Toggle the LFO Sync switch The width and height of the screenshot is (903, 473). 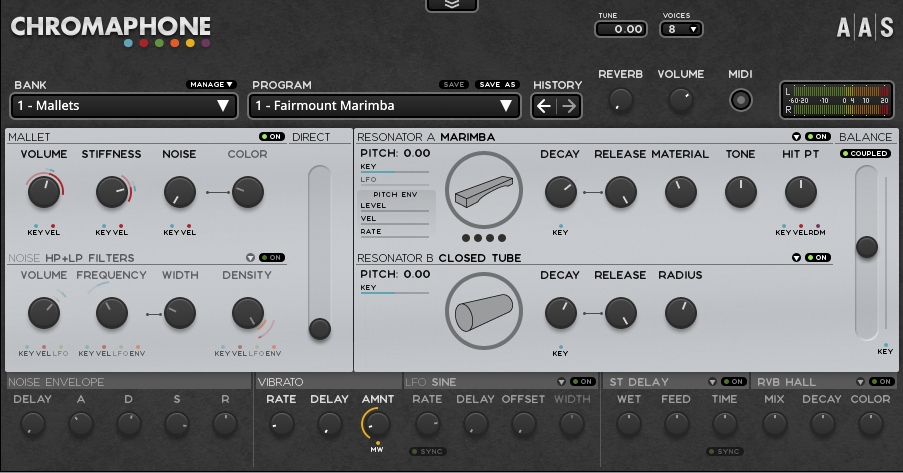tap(427, 451)
